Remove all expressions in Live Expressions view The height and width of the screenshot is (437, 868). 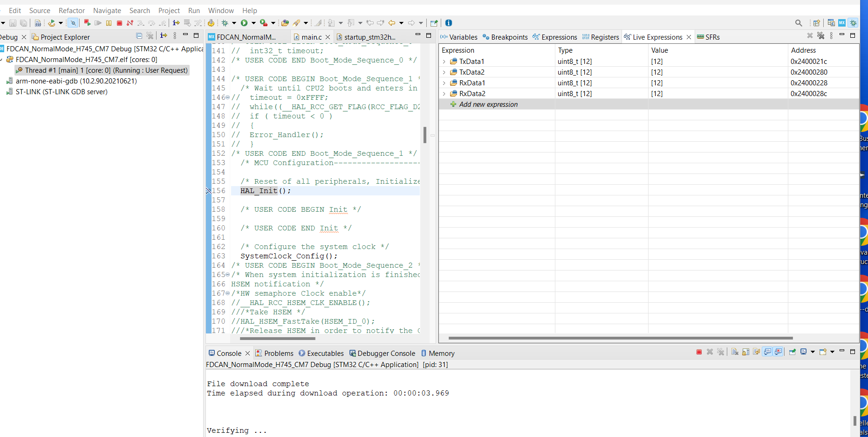coord(820,36)
